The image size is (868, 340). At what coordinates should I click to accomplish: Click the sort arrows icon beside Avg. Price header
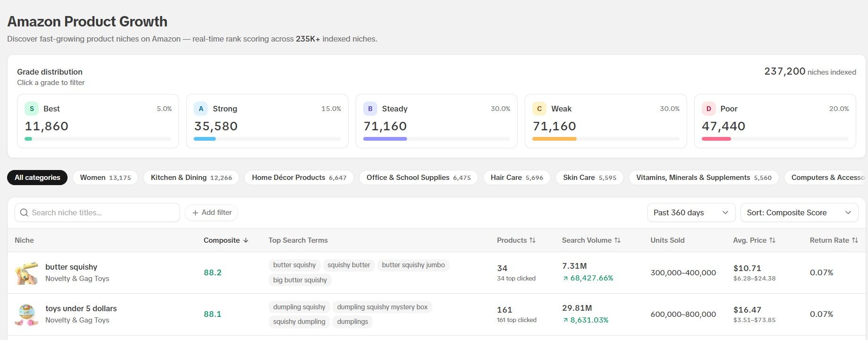pyautogui.click(x=772, y=240)
